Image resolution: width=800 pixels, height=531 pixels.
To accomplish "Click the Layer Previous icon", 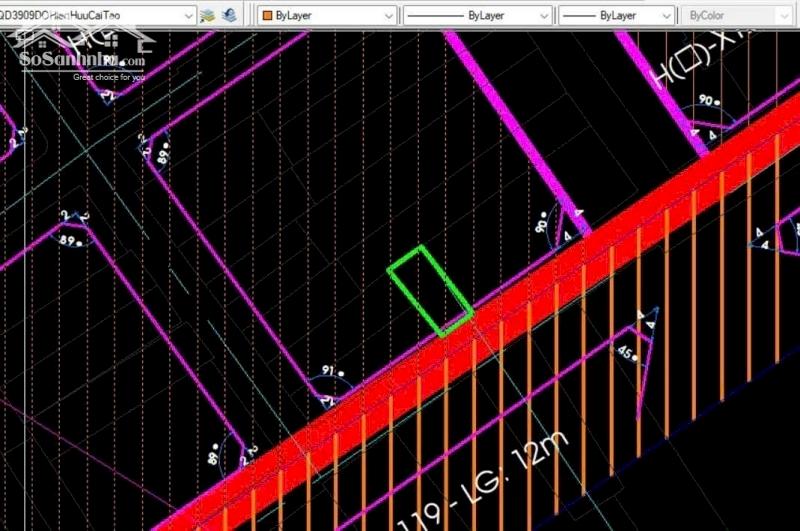I will click(x=230, y=15).
